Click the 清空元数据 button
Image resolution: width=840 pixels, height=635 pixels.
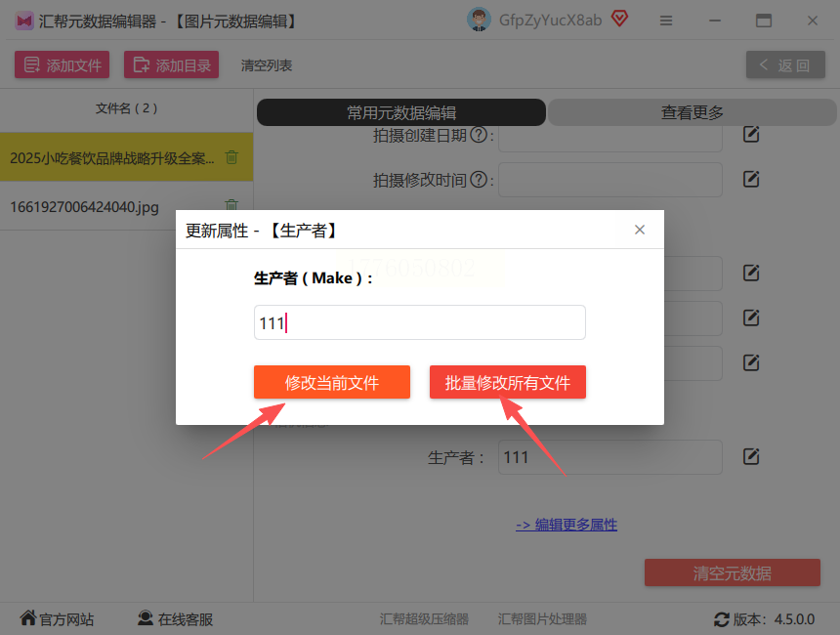coord(733,572)
